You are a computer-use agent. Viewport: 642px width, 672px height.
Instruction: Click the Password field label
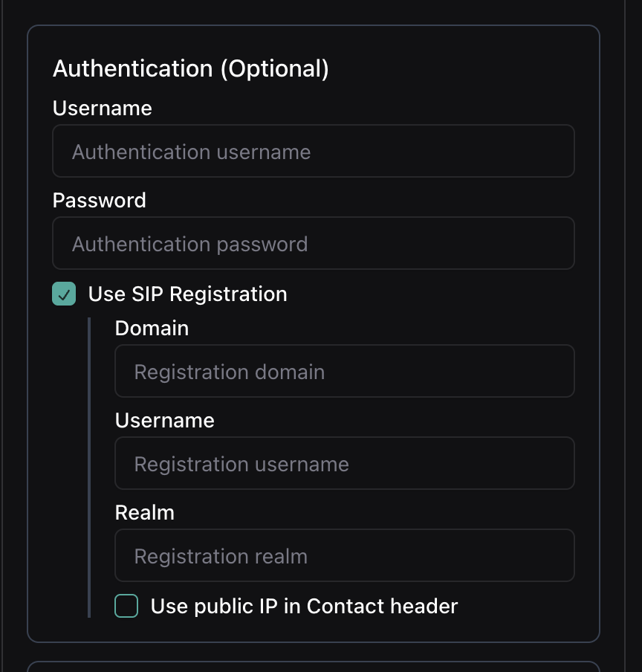[99, 201]
